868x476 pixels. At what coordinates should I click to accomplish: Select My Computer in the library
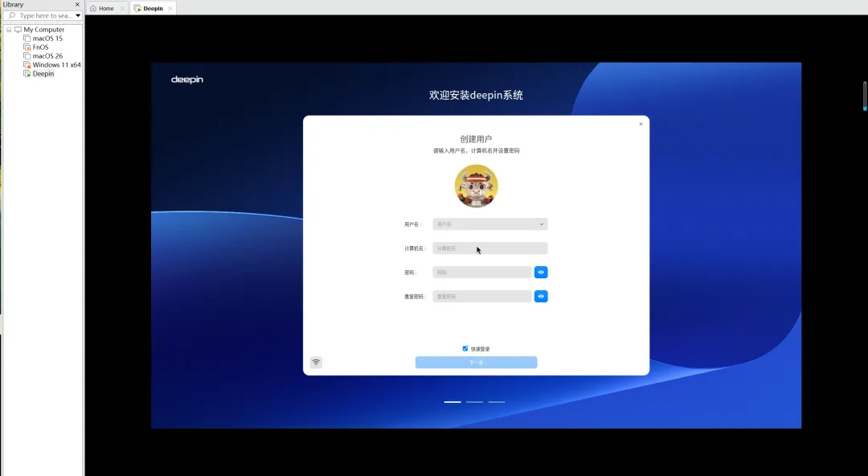[43, 30]
